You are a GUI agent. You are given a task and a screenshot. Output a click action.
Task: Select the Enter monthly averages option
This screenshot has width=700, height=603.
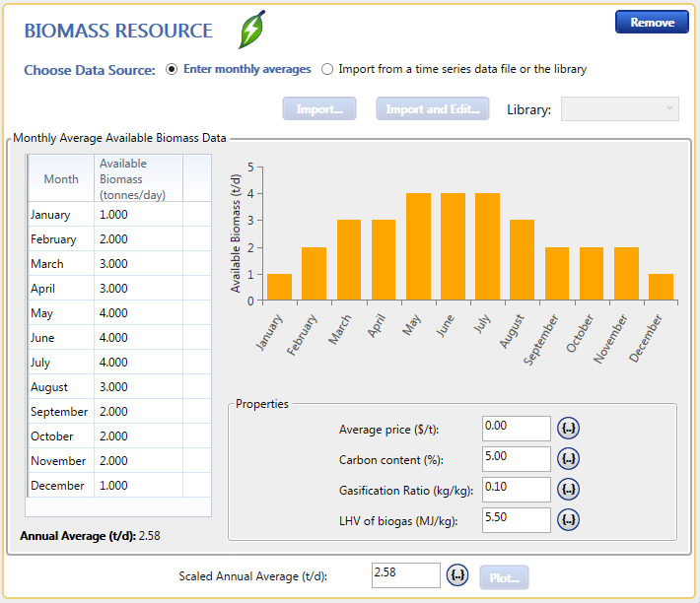tap(173, 70)
